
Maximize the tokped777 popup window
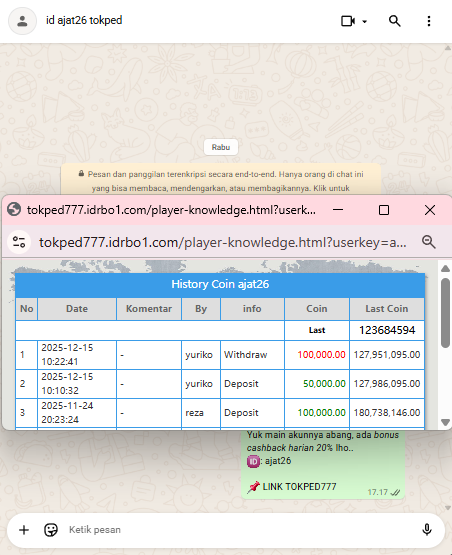click(384, 210)
